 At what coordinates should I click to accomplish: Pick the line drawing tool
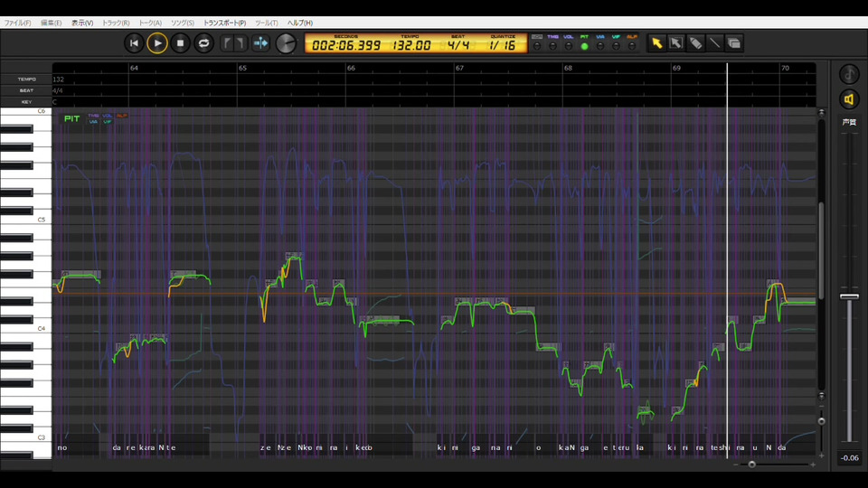(714, 42)
